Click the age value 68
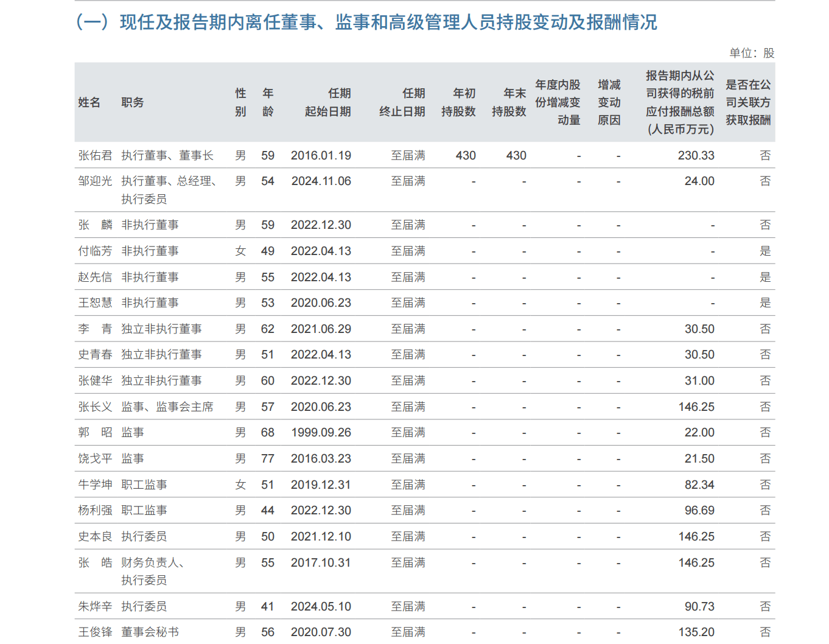This screenshot has width=829, height=644. [268, 432]
